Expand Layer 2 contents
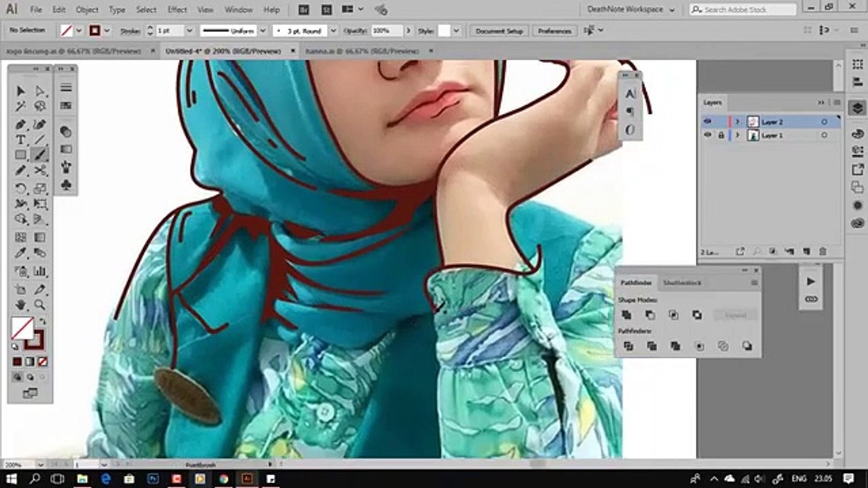 tap(738, 122)
